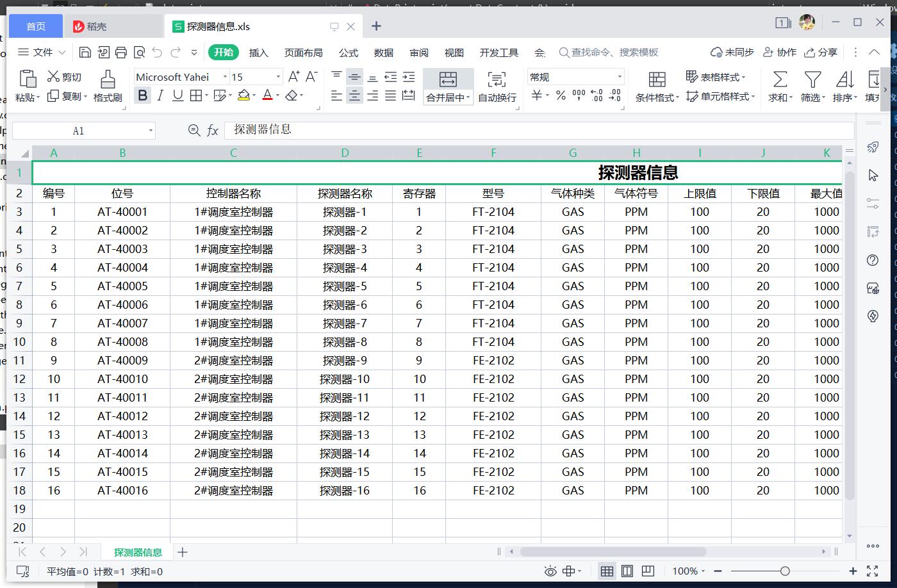Screen dimensions: 897x588
Task: Toggle Italic formatting button
Action: click(x=160, y=95)
